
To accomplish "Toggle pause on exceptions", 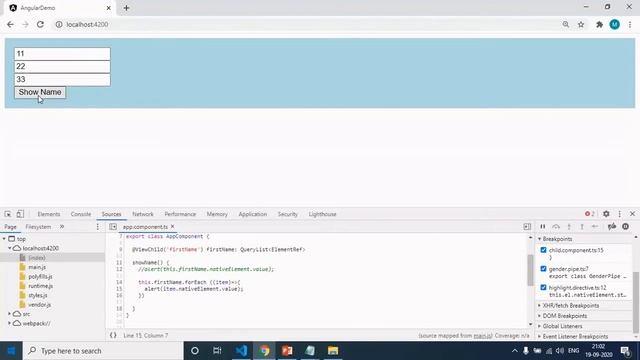I will click(x=625, y=227).
